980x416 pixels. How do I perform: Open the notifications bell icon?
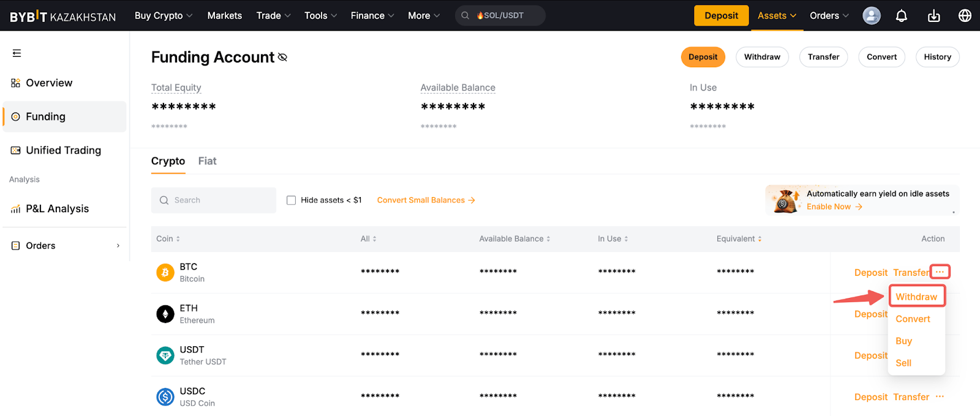click(902, 16)
